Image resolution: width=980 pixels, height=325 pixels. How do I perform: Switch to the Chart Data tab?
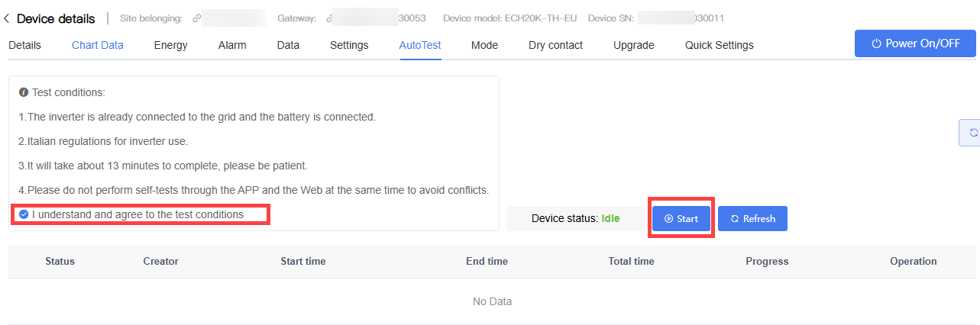pos(98,45)
